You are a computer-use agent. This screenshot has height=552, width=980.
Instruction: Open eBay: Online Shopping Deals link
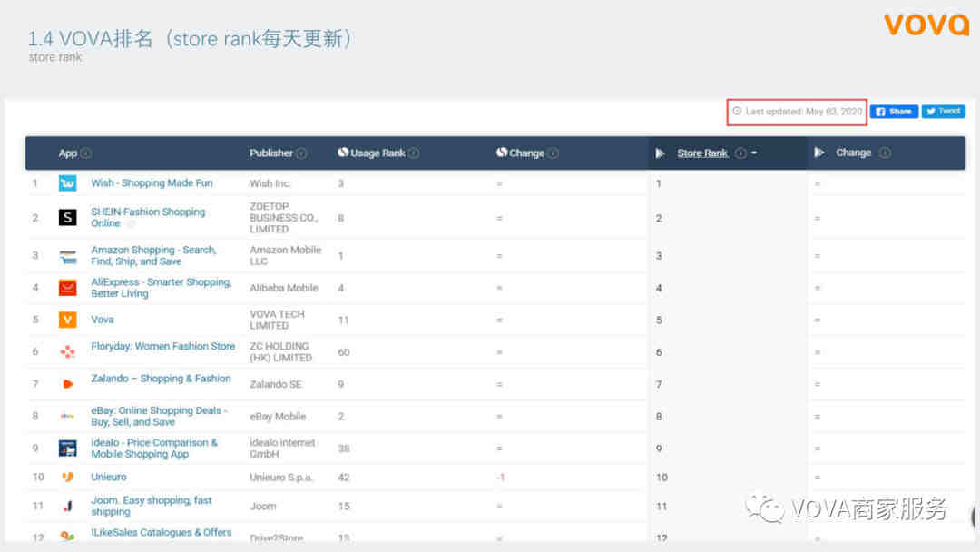click(x=160, y=417)
